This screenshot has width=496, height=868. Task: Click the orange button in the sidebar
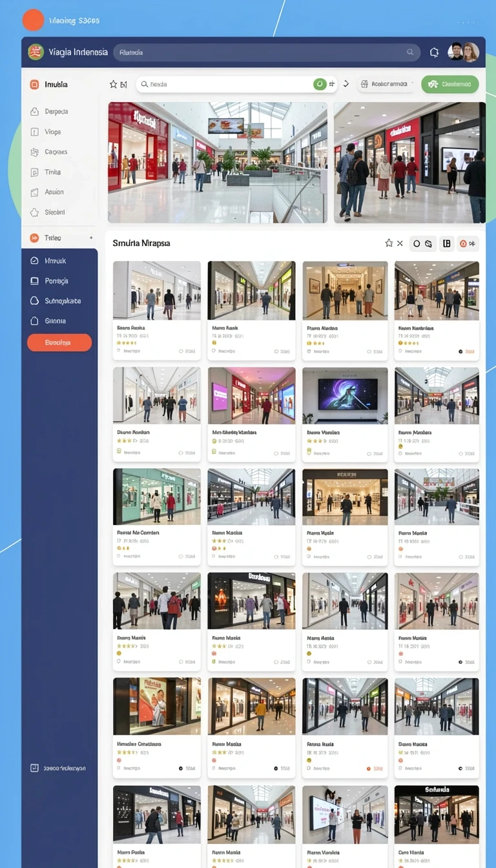point(59,343)
